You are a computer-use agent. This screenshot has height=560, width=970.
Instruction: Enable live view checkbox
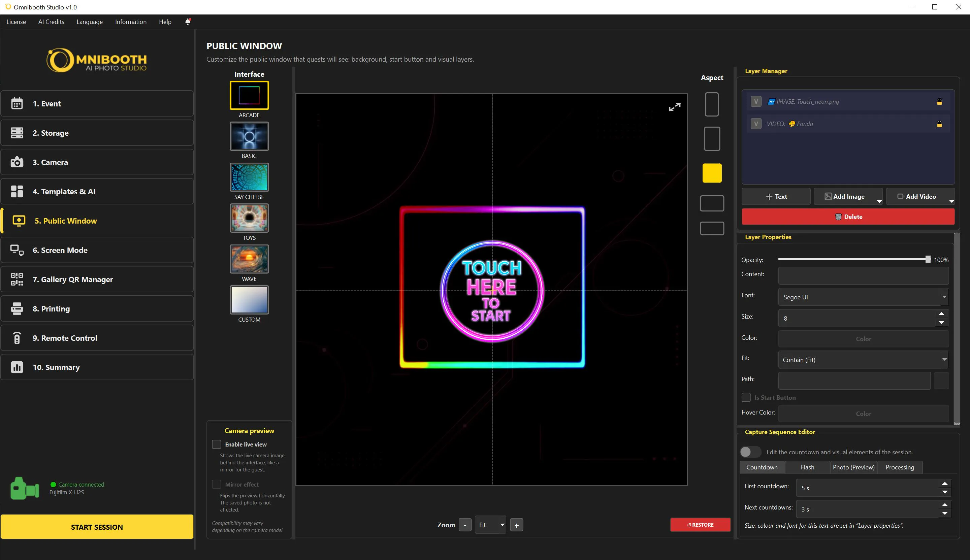(217, 444)
